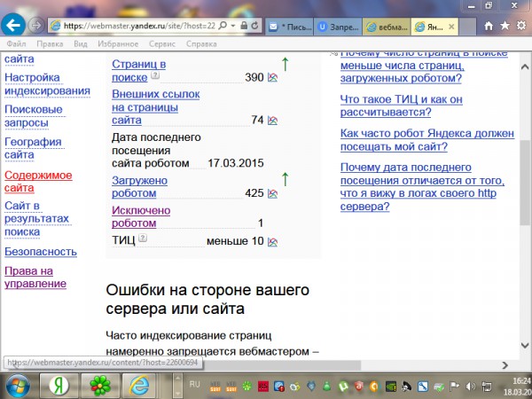532x399 pixels.
Task: Open 'Настройка индексирования' sidebar link
Action: pos(47,84)
